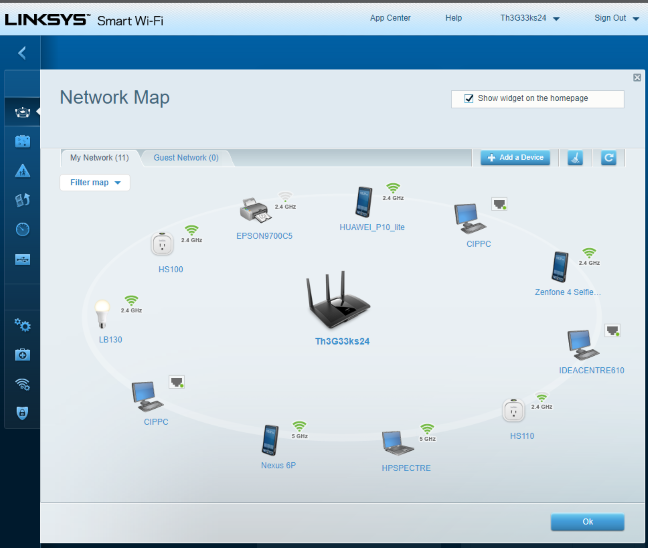Open the Security shield sidebar icon
This screenshot has height=548, width=648.
(22, 413)
